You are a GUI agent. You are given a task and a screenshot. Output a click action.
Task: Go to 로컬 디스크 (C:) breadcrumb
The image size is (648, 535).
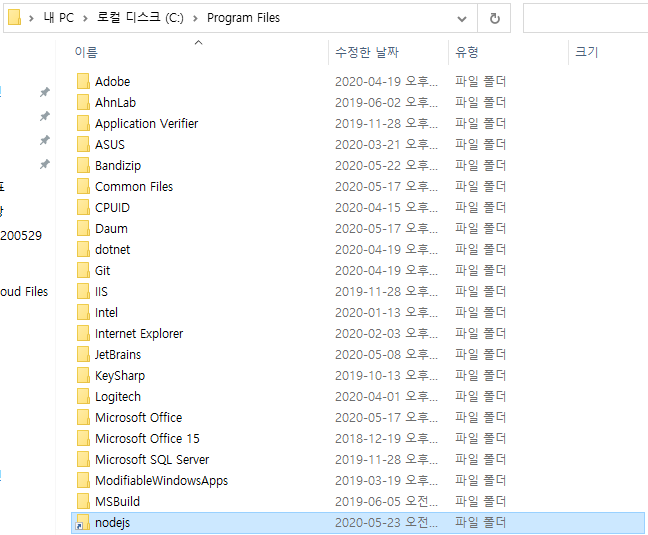[140, 18]
